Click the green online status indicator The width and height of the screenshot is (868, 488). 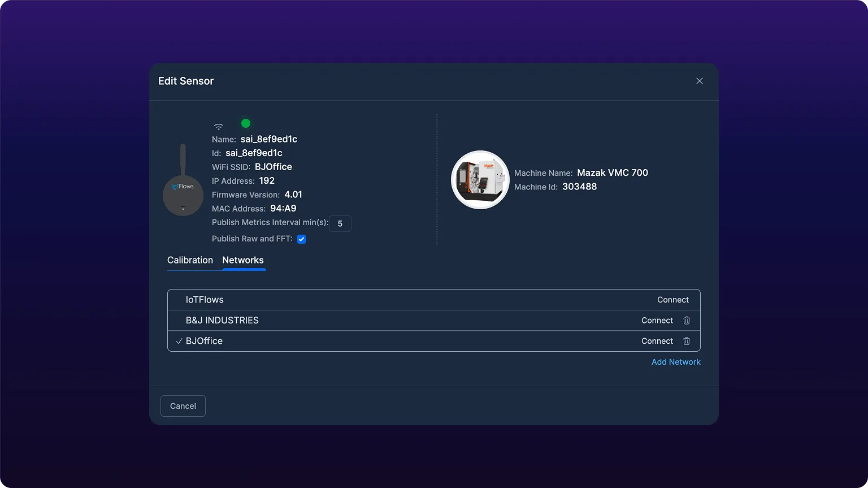[246, 123]
